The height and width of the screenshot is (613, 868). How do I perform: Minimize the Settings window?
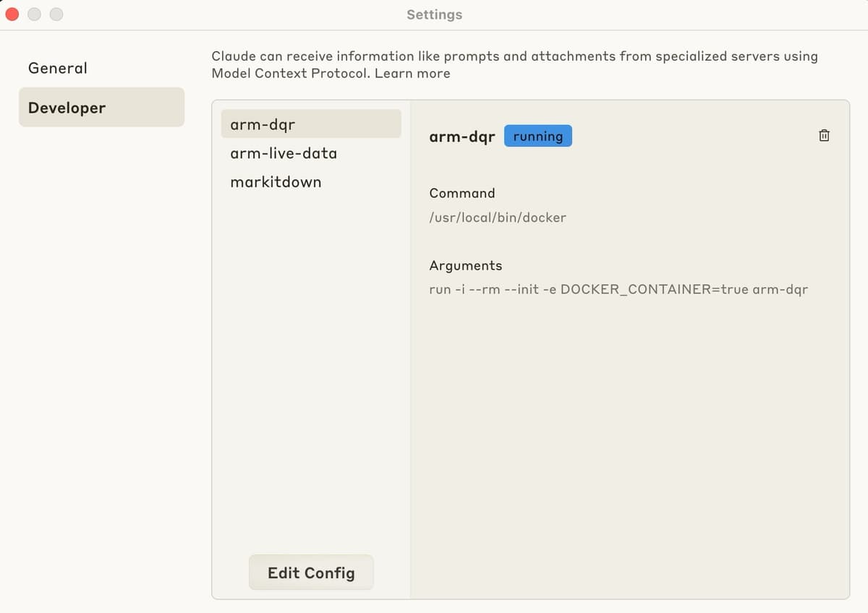pos(34,14)
